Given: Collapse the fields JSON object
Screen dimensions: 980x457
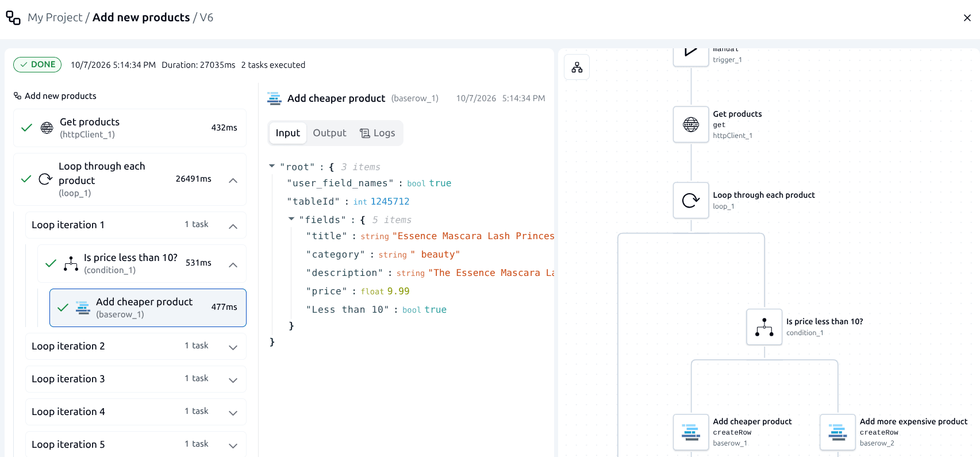Looking at the screenshot, I should click(291, 219).
